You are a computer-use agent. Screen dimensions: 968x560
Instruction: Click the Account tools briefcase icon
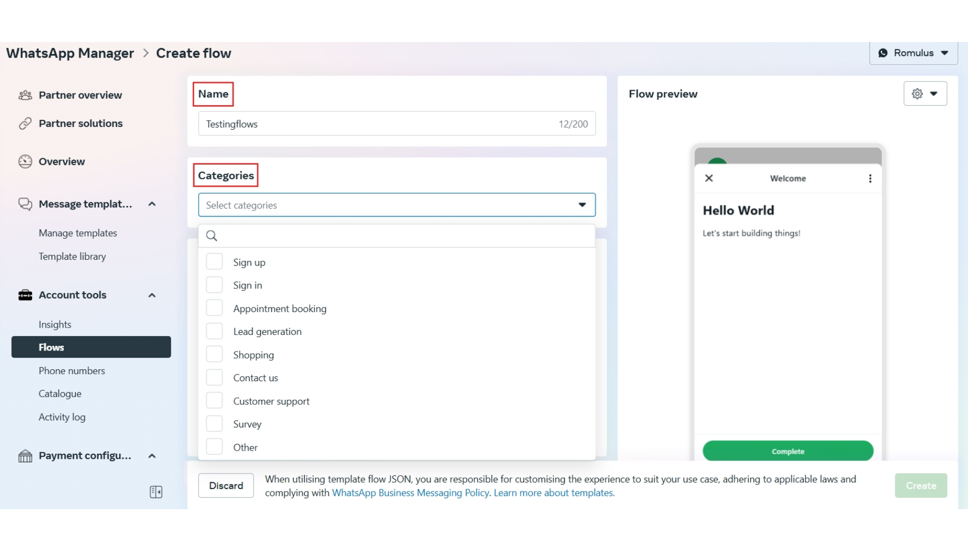pos(24,295)
